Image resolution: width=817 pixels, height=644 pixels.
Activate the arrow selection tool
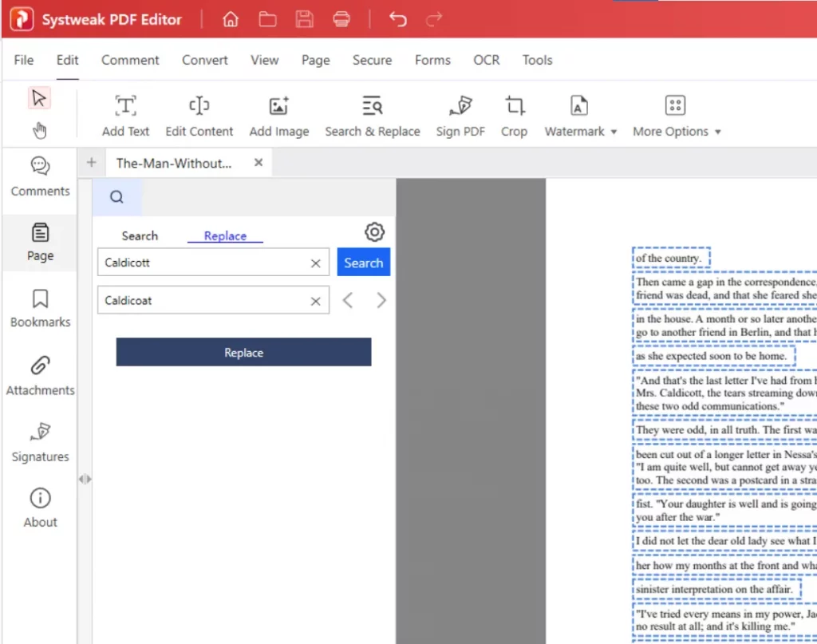coord(38,98)
